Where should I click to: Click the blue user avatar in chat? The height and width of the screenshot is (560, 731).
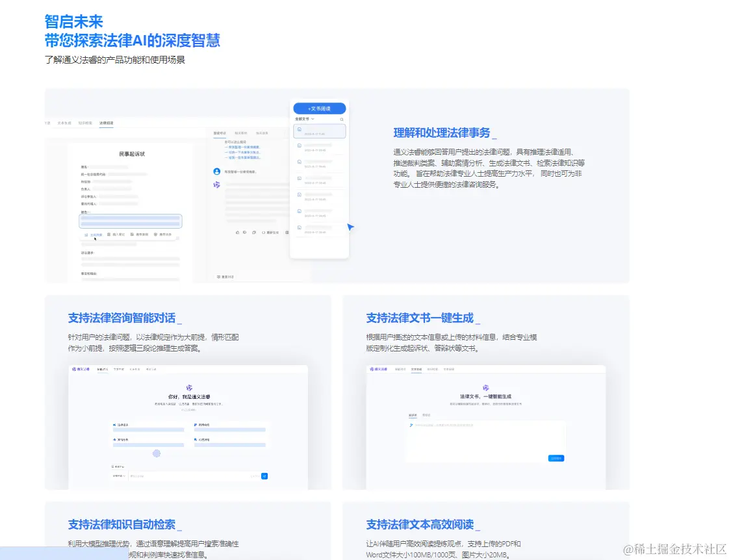[217, 172]
